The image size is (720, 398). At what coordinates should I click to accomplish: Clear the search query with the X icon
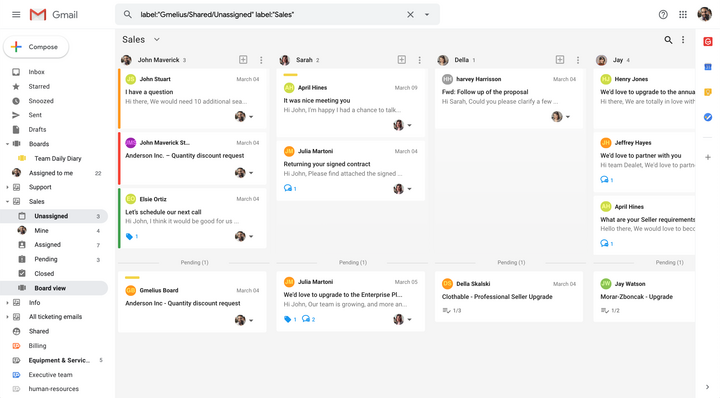(410, 15)
